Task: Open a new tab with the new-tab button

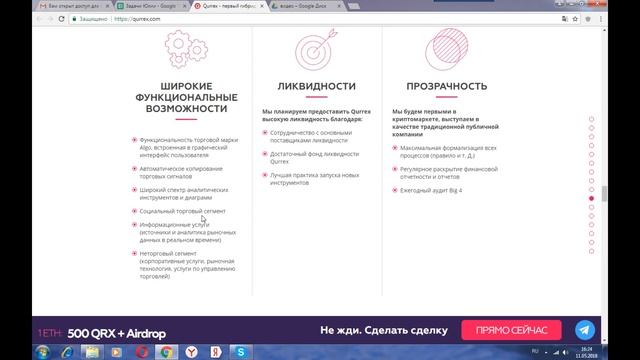Action: point(354,6)
